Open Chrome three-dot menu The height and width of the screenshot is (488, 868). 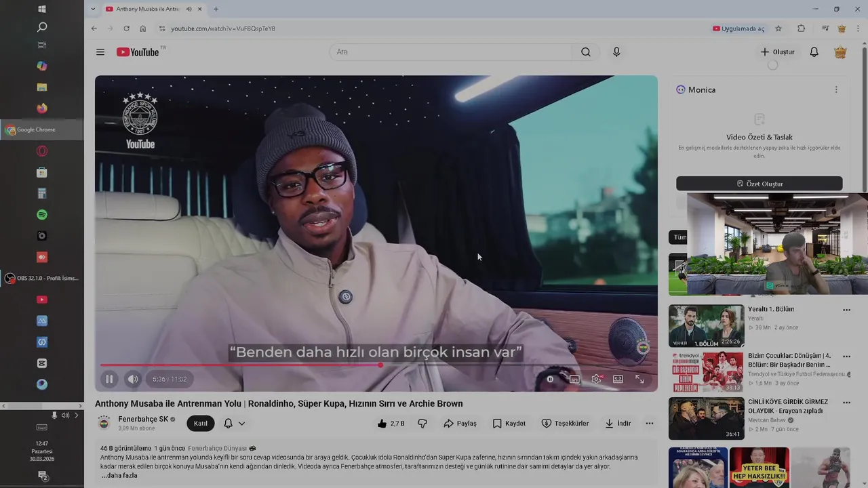(859, 28)
